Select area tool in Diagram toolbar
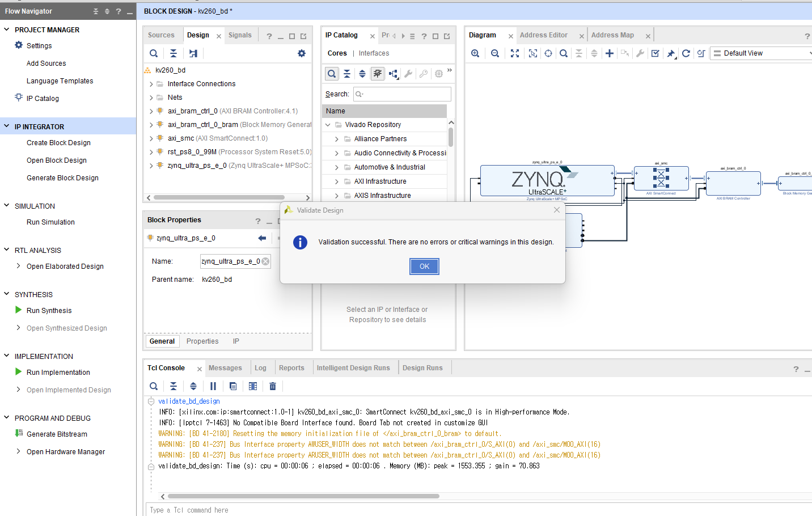This screenshot has height=516, width=812. tap(533, 53)
